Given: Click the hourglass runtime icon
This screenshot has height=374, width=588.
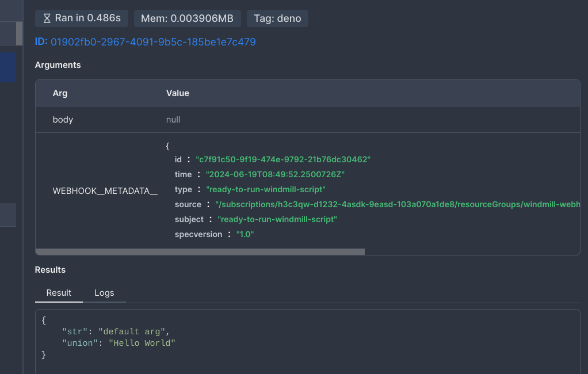Looking at the screenshot, I should [49, 18].
